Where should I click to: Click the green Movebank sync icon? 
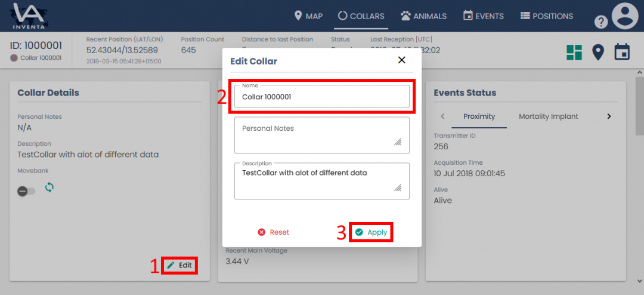pyautogui.click(x=49, y=188)
